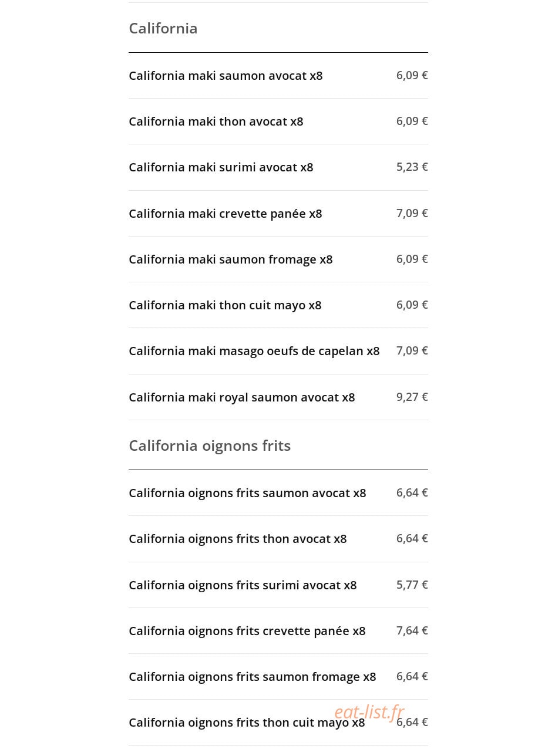Select California oignons frits saumon avocat x8
The image size is (555, 756).
(x=278, y=493)
